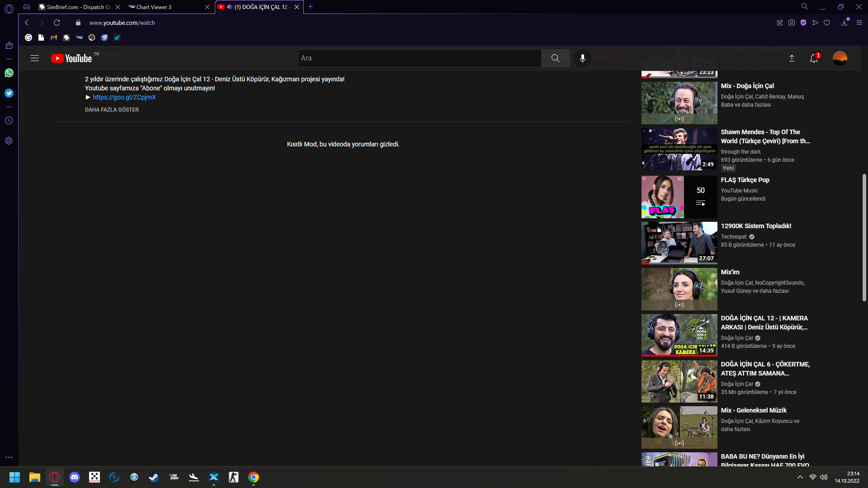Switch to the SimBrief.com tab
Screen dimensions: 868x488
tap(77, 7)
